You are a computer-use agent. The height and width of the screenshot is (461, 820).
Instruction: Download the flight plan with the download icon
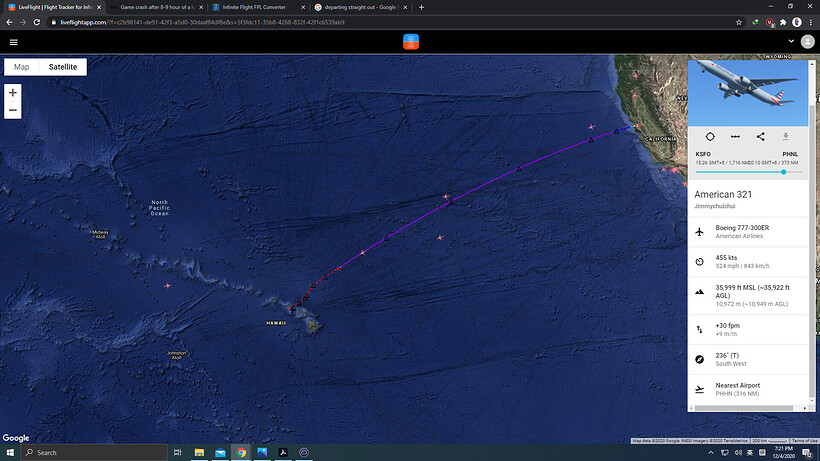pyautogui.click(x=785, y=136)
